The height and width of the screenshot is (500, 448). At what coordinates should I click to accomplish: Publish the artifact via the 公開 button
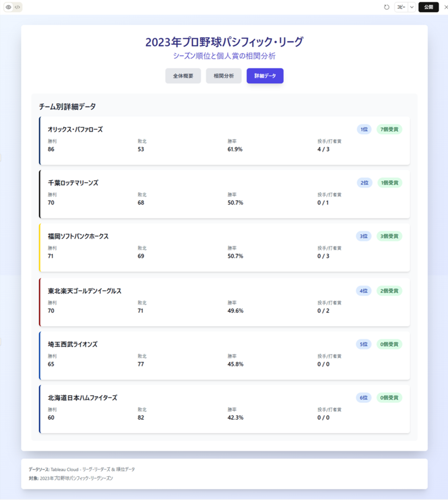pos(429,7)
